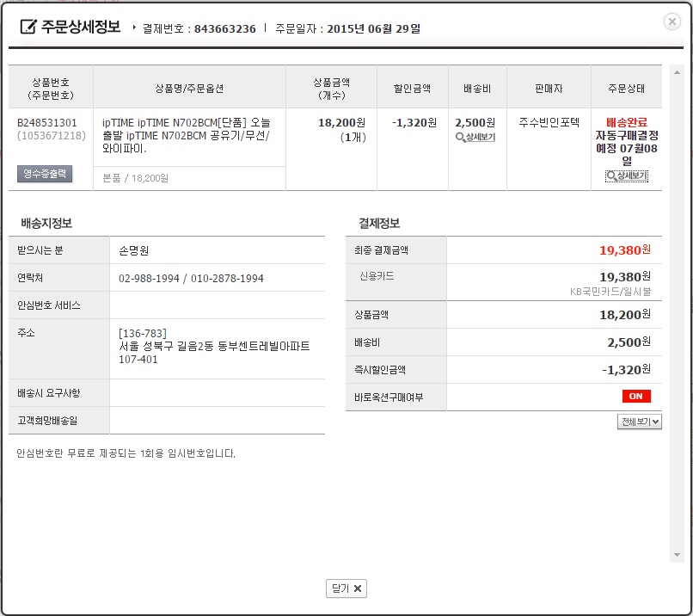Click 안심번호란 무료로 제공되는 note text
Image resolution: width=693 pixels, height=616 pixels.
(126, 453)
